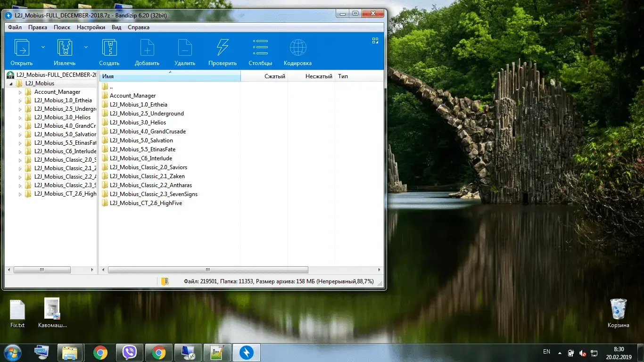Click the Добавить (Add) toolbar icon
This screenshot has height=362, width=644.
point(147,48)
